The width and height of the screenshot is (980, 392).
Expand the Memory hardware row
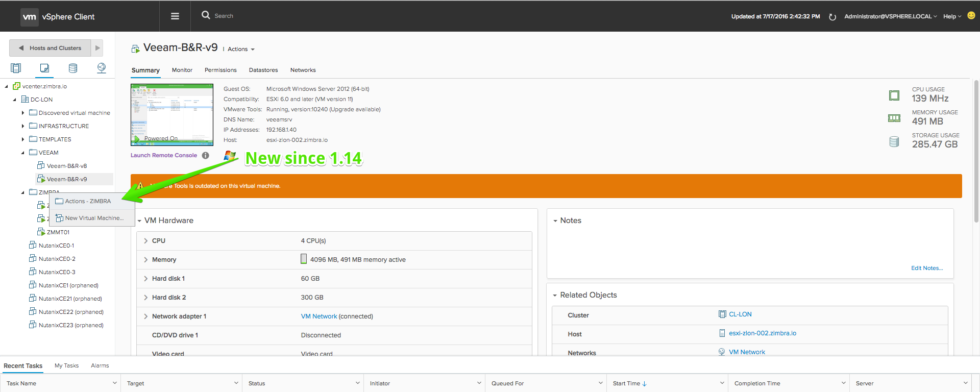coord(145,260)
